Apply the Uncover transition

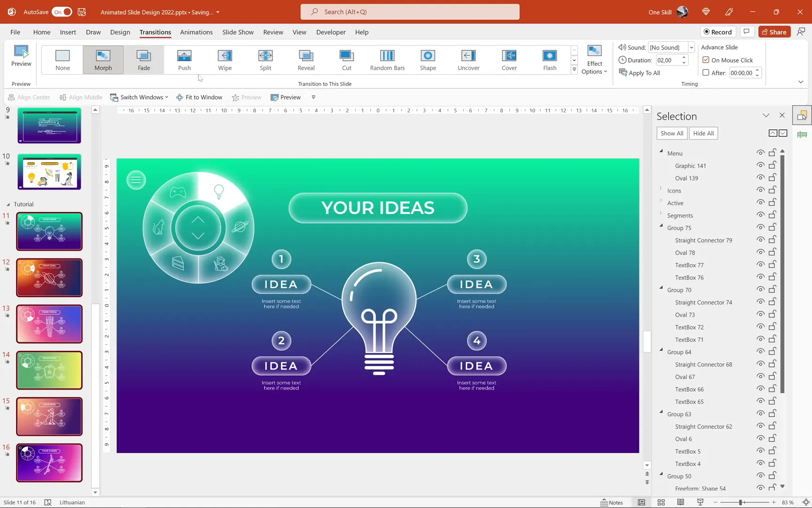coord(468,60)
